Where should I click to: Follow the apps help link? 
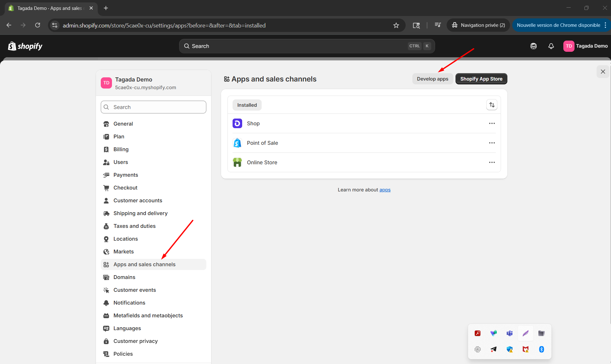385,190
